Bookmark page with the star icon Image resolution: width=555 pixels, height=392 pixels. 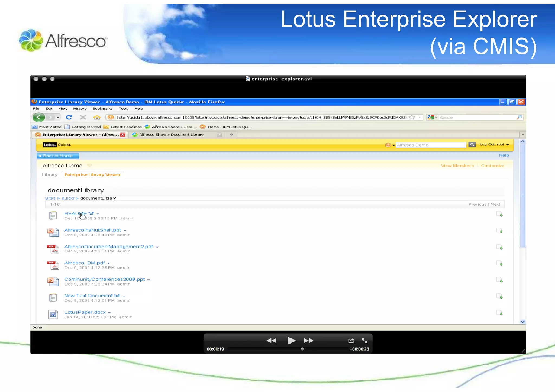click(412, 117)
